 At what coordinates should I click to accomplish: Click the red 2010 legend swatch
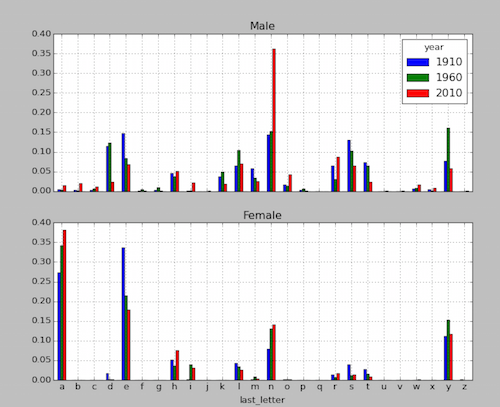click(x=418, y=93)
